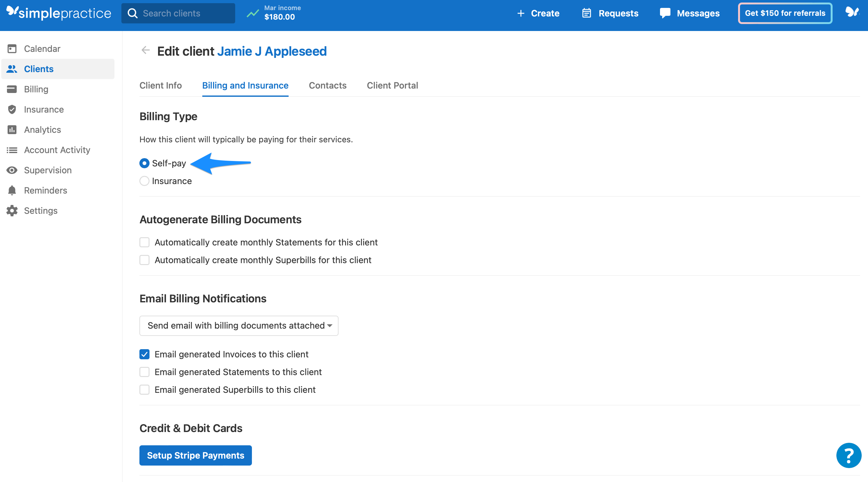Open the Jamie J Appleseed client link
The image size is (868, 482).
click(x=272, y=51)
